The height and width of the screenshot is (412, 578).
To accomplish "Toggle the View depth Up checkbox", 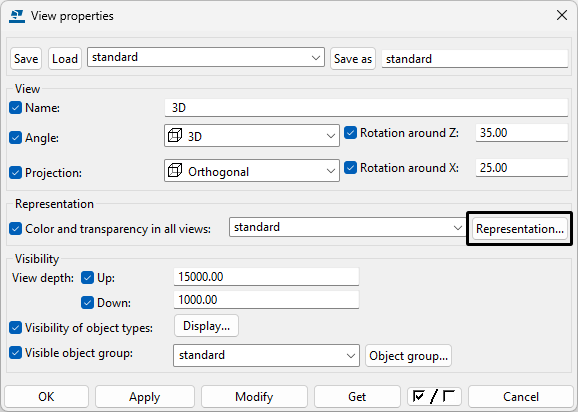I will point(87,277).
